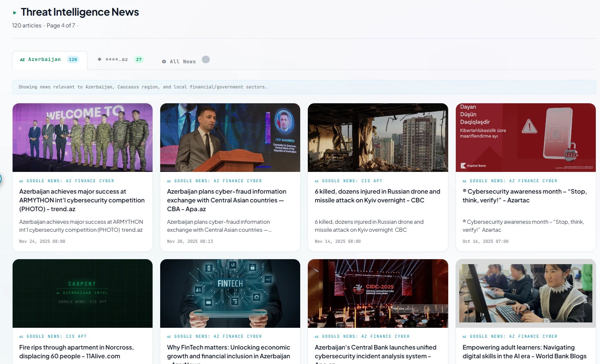Open Cybersecurity awareness month article headline

pos(524,196)
